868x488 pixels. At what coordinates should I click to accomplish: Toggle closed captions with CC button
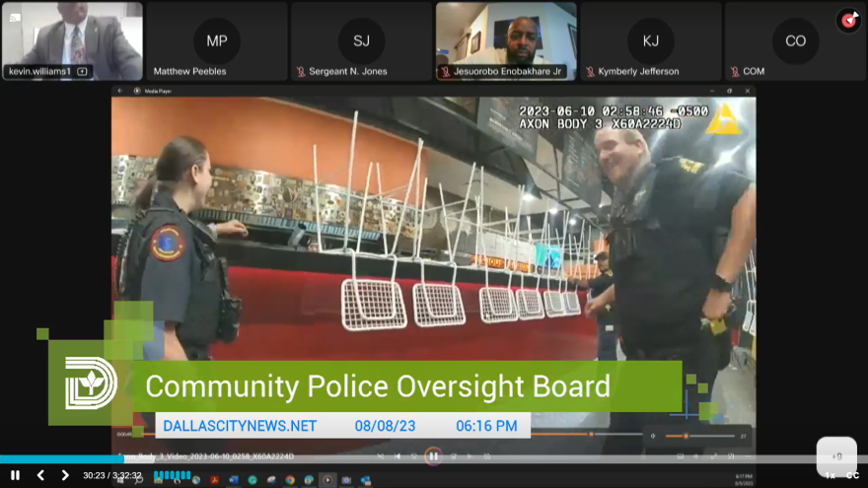pos(852,476)
